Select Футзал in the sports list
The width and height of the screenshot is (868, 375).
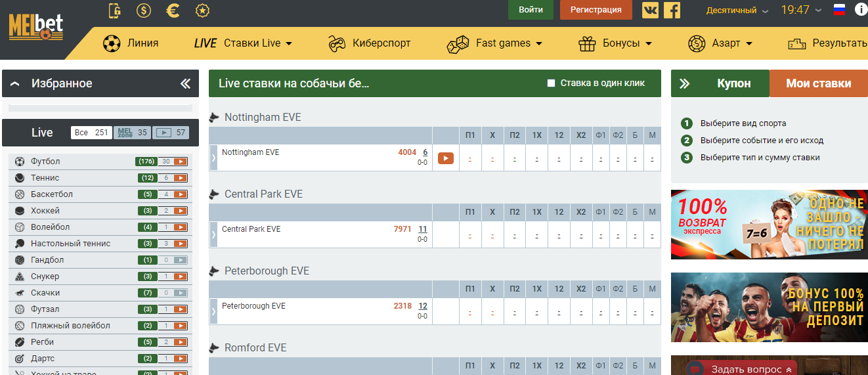click(45, 309)
